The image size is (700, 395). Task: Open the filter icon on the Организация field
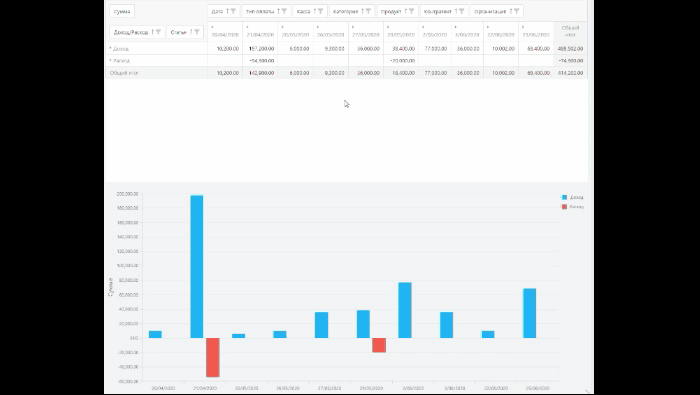[x=516, y=11]
